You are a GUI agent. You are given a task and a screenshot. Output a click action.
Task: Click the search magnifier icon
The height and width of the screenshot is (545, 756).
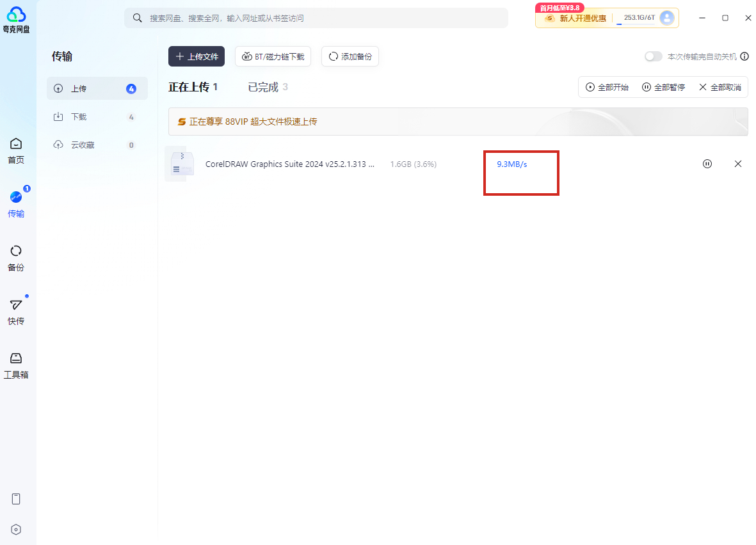point(137,18)
